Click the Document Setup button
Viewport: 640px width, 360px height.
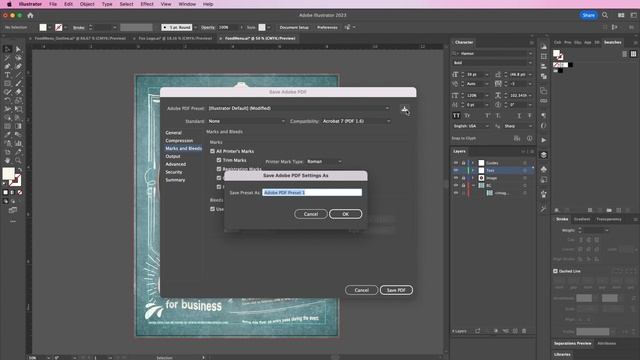[294, 27]
